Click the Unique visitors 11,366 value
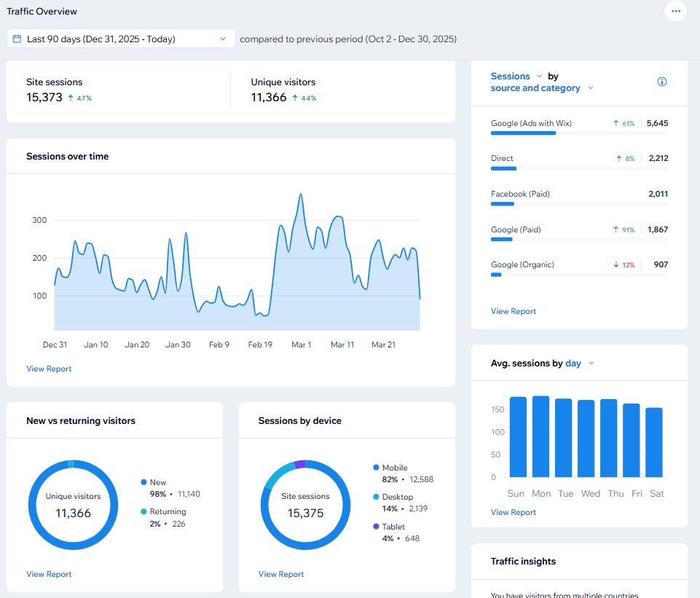 (x=269, y=98)
